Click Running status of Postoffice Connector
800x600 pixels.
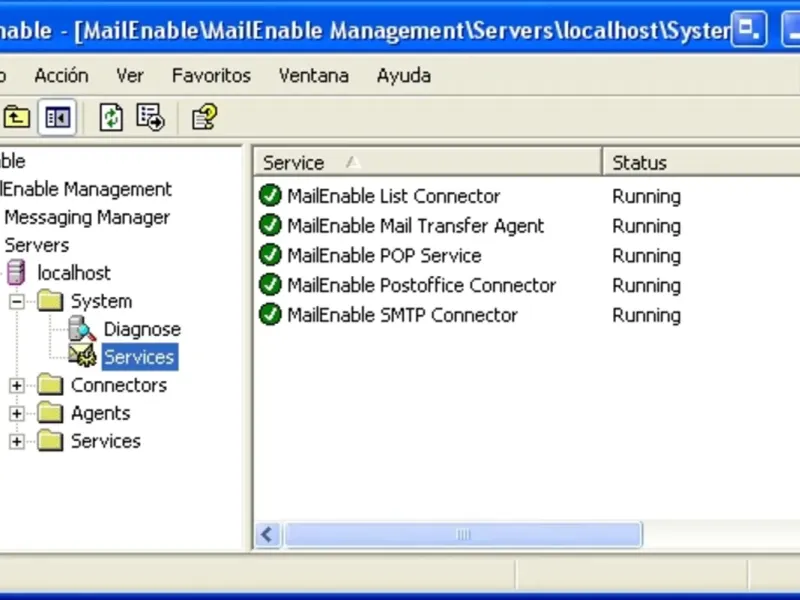pos(646,285)
